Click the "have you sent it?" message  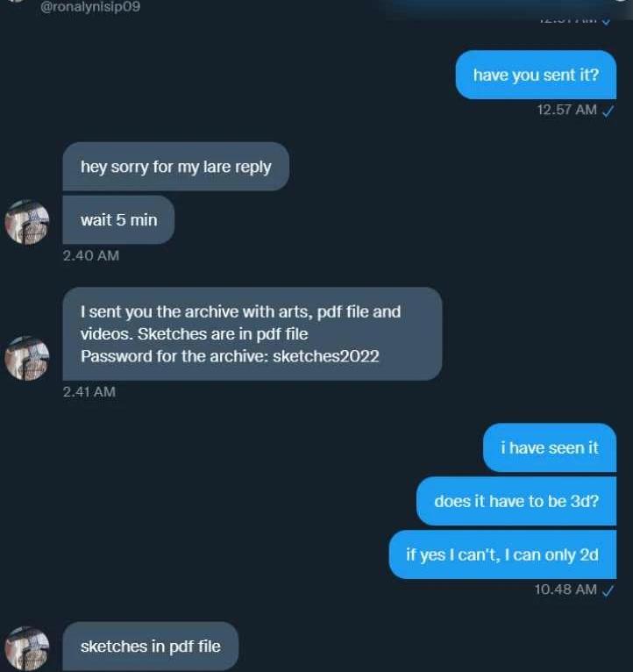pyautogui.click(x=536, y=75)
